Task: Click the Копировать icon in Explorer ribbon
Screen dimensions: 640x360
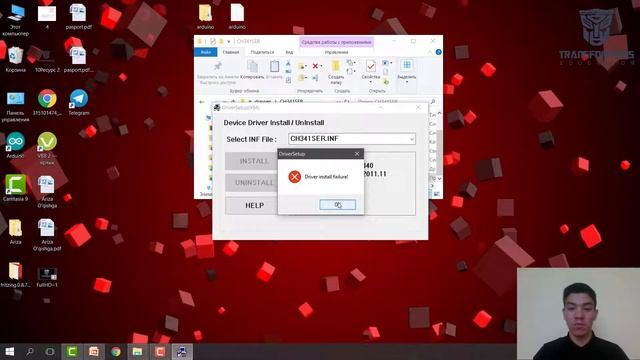Action: [x=252, y=66]
